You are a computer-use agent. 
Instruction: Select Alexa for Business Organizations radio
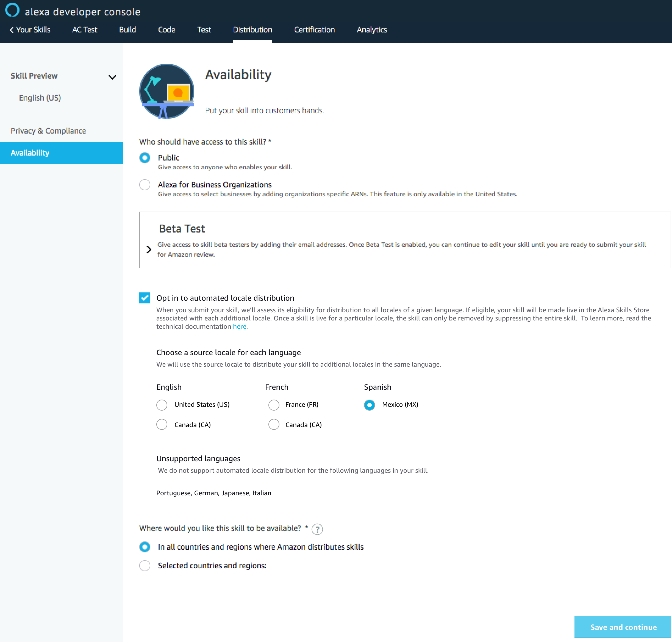coord(145,185)
